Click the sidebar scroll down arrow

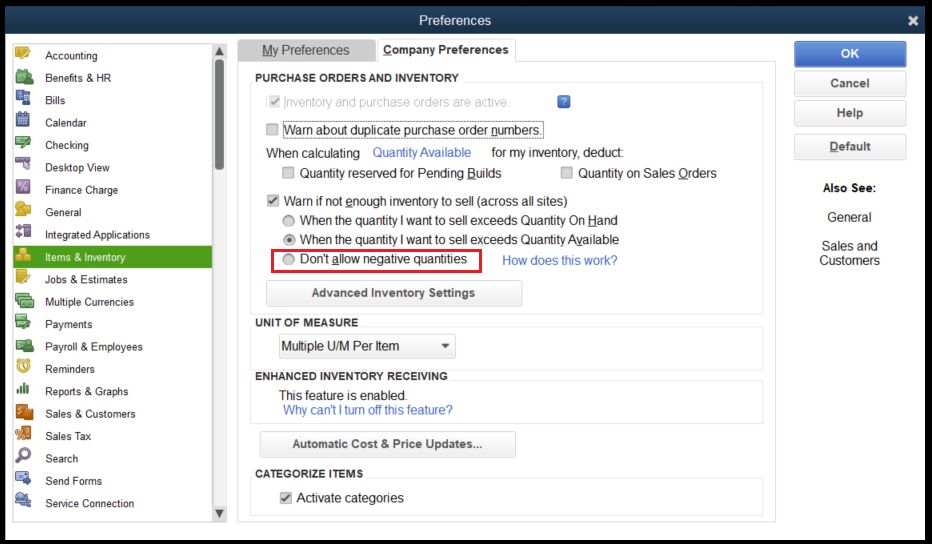(x=219, y=513)
